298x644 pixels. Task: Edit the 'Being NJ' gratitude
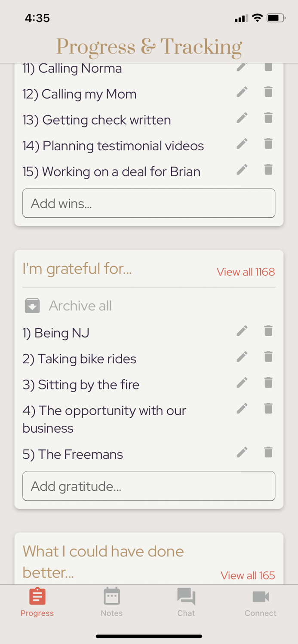(x=242, y=331)
